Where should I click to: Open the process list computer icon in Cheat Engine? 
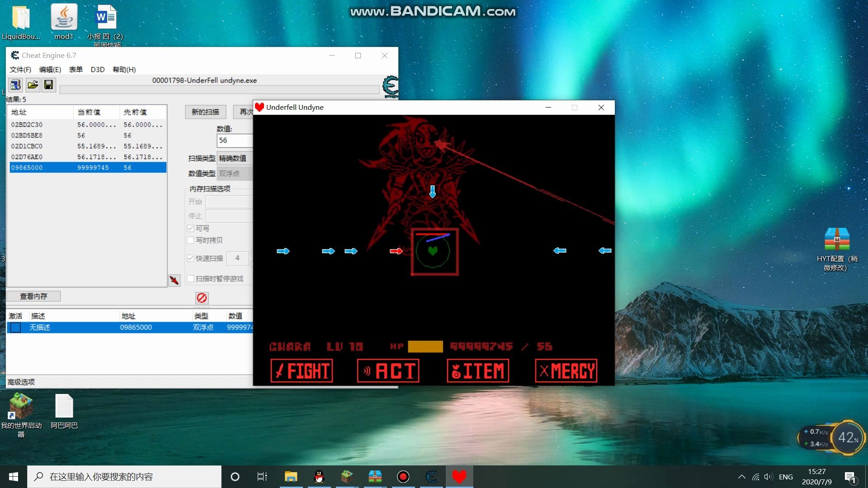click(x=15, y=84)
